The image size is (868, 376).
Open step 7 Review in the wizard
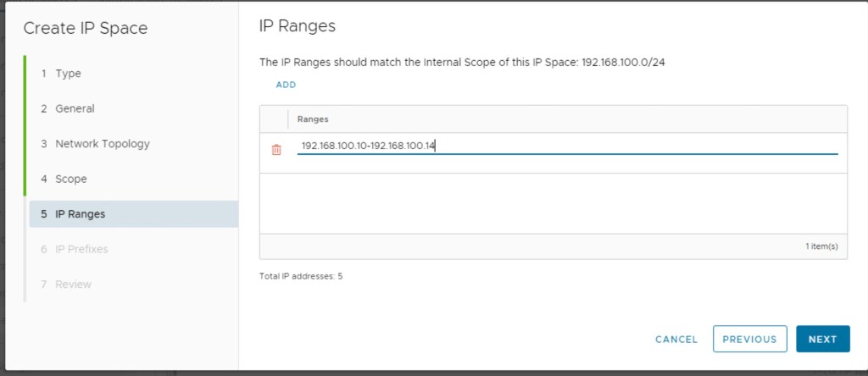pos(73,285)
